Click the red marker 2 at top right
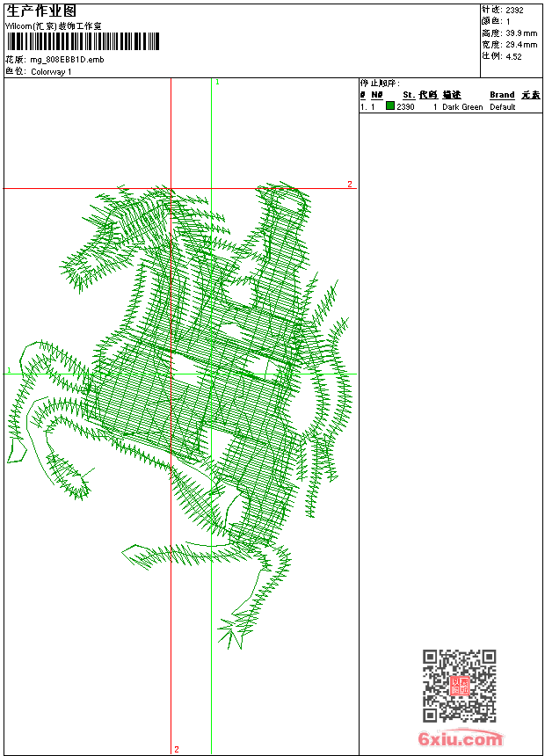Viewport: 545px width, 756px height. [x=349, y=185]
